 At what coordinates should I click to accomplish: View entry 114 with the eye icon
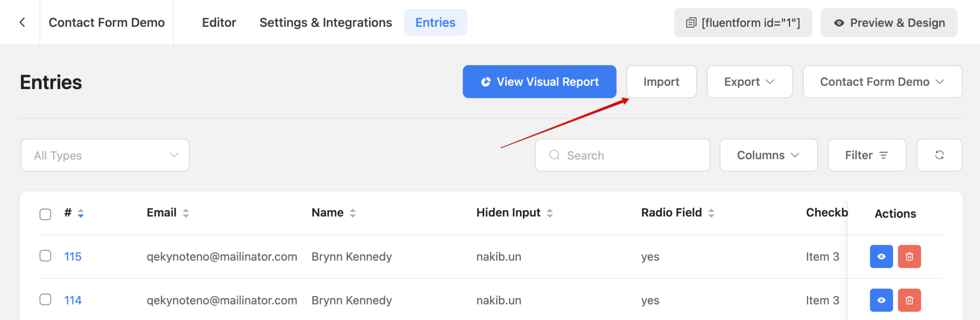tap(881, 300)
